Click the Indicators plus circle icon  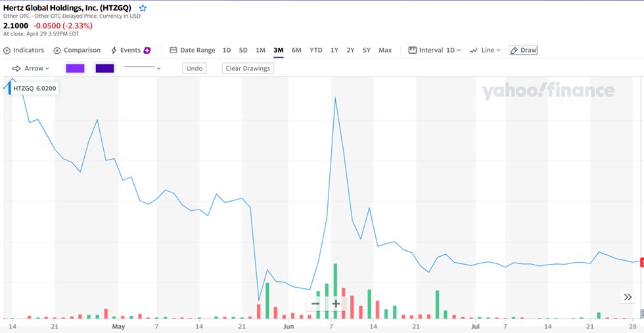pyautogui.click(x=7, y=51)
